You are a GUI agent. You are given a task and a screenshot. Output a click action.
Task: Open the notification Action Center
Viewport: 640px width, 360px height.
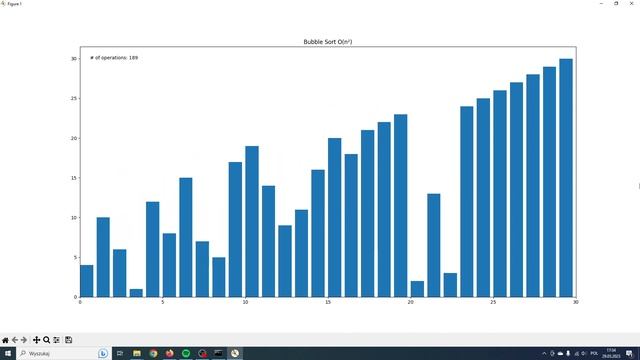tap(629, 353)
